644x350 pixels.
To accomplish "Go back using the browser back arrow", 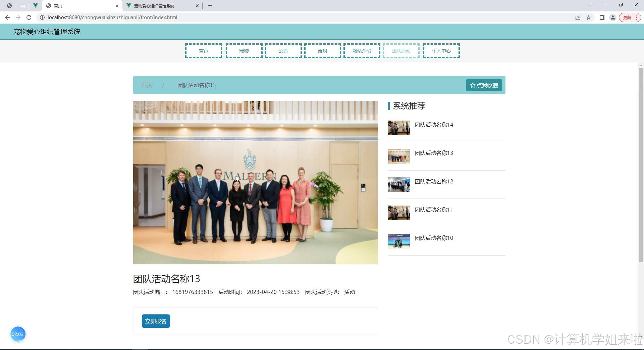I will pyautogui.click(x=7, y=17).
